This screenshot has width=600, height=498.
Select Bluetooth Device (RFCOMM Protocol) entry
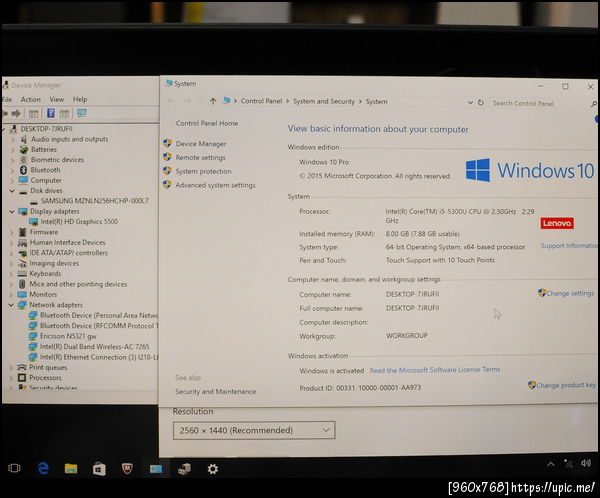pyautogui.click(x=99, y=325)
